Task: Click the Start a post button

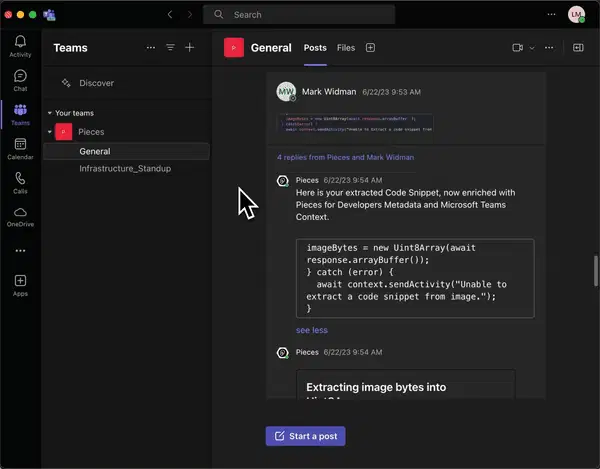Action: (305, 436)
